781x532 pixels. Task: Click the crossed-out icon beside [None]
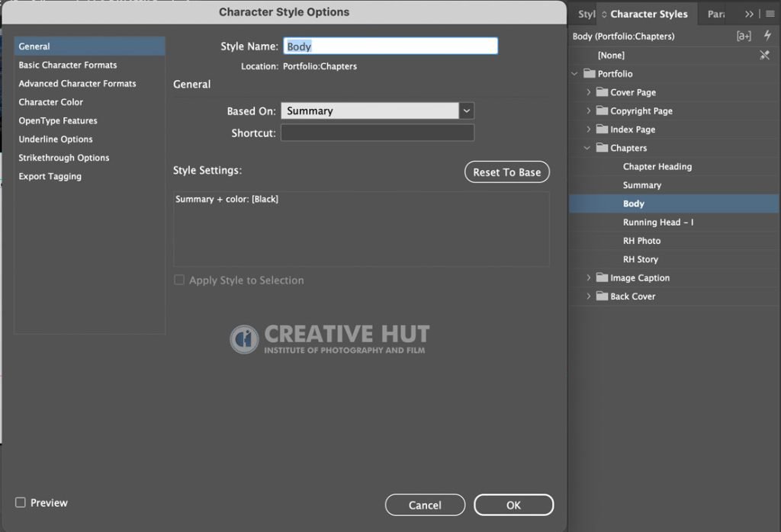[764, 55]
